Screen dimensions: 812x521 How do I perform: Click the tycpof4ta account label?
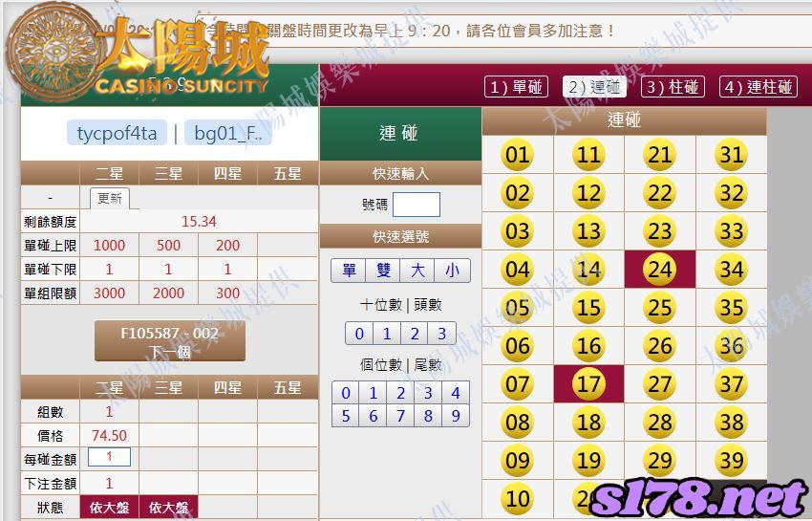[118, 133]
